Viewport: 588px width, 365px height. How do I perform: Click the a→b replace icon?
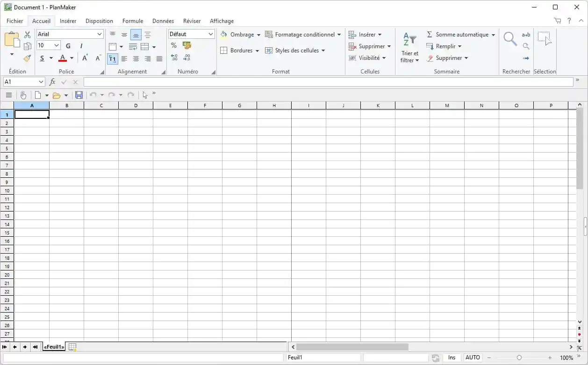point(526,35)
